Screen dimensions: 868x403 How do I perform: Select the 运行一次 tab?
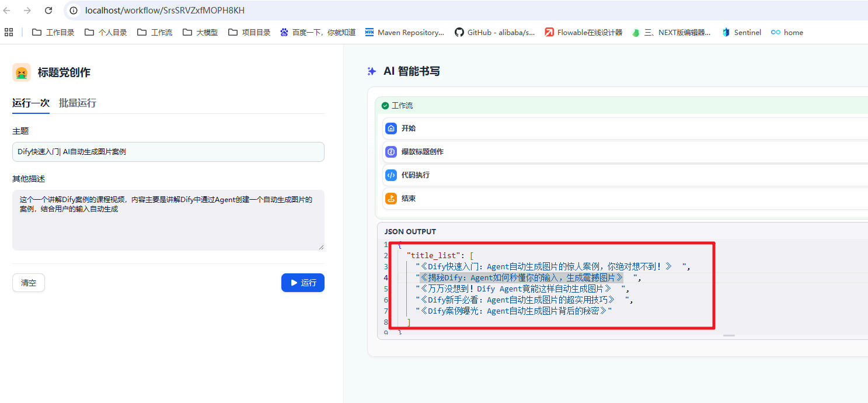[x=31, y=103]
